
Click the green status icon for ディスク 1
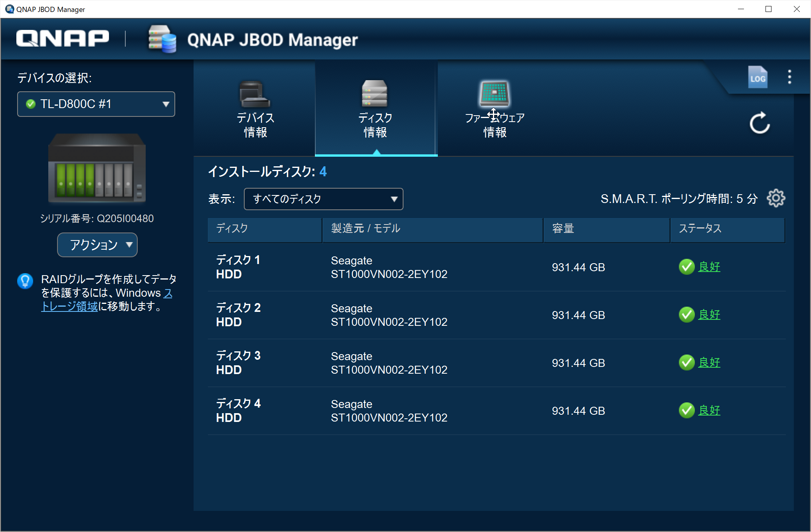(x=686, y=267)
